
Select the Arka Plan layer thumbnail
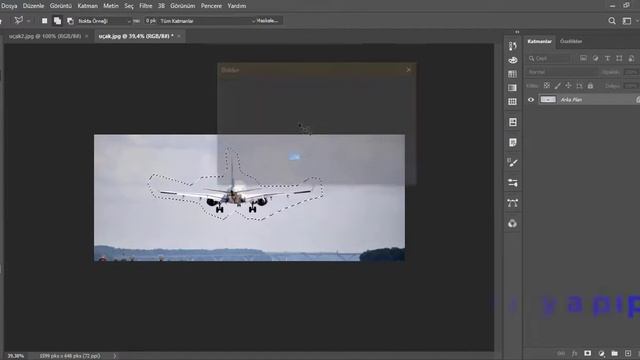(x=548, y=99)
